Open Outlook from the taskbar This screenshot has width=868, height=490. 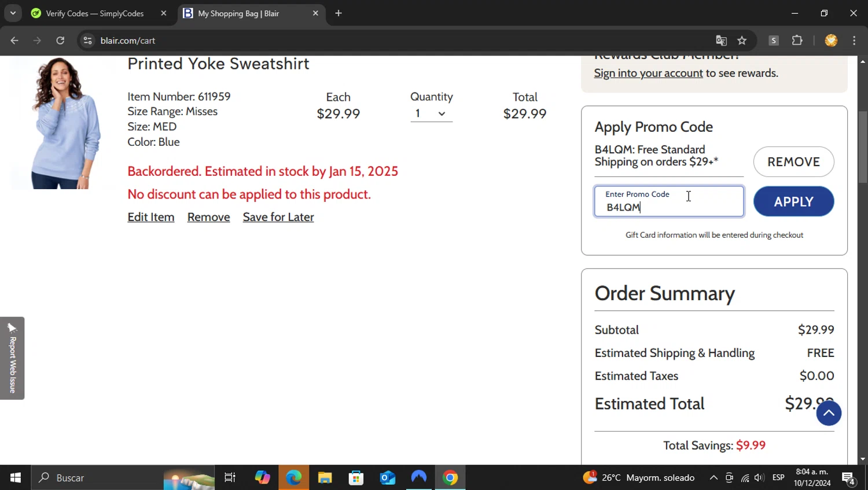(x=387, y=478)
